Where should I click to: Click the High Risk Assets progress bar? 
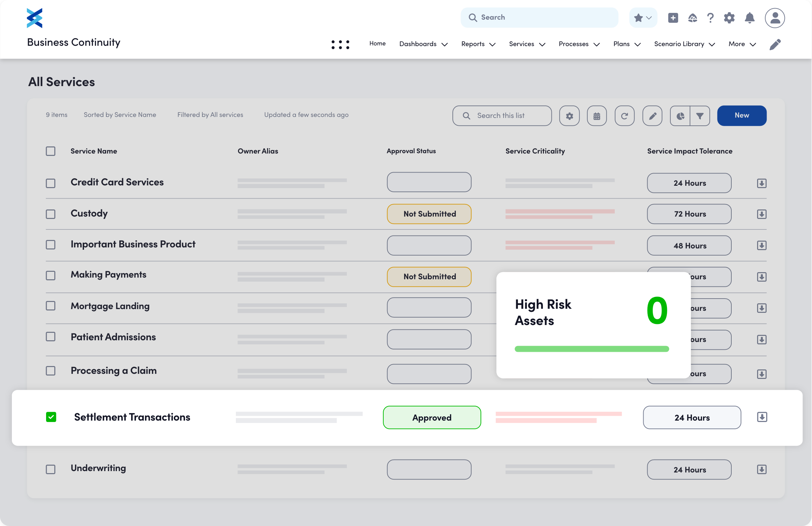pos(591,349)
